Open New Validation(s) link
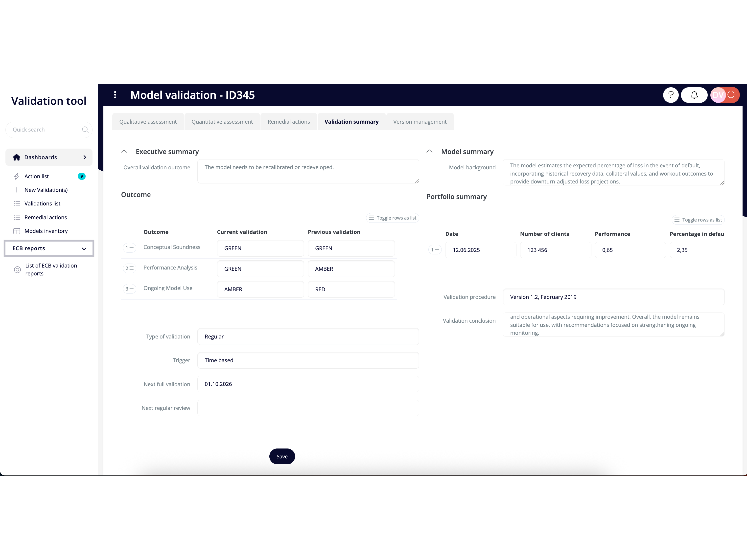Image resolution: width=747 pixels, height=560 pixels. click(46, 190)
